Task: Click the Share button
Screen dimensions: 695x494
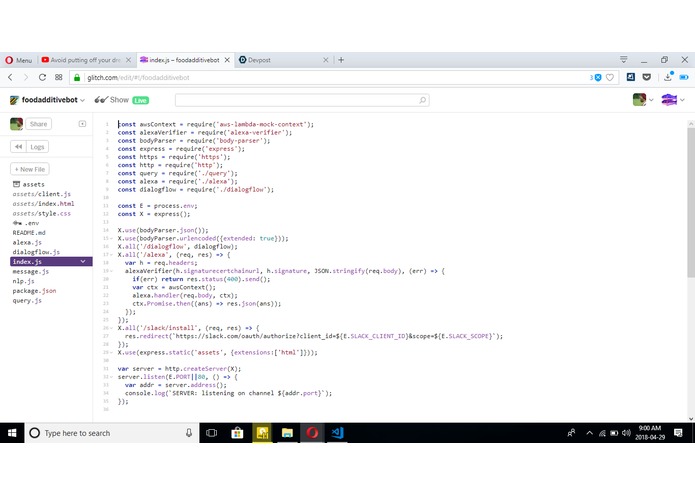Action: point(39,124)
